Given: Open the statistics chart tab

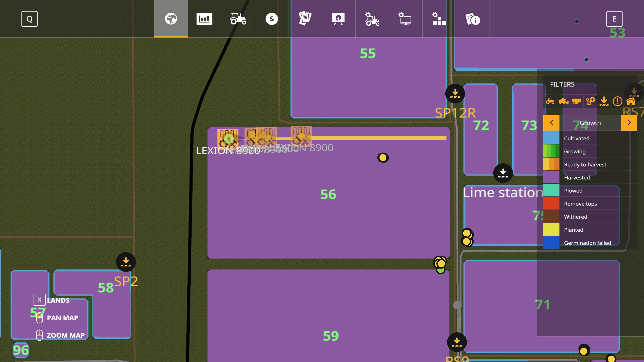Looking at the screenshot, I should click(204, 19).
